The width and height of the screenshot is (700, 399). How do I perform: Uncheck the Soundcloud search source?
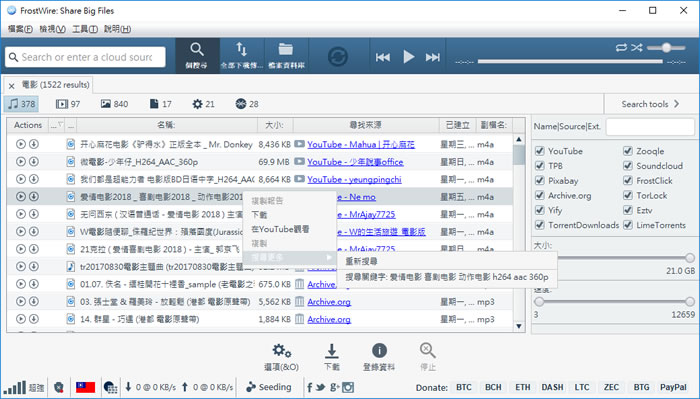point(628,166)
